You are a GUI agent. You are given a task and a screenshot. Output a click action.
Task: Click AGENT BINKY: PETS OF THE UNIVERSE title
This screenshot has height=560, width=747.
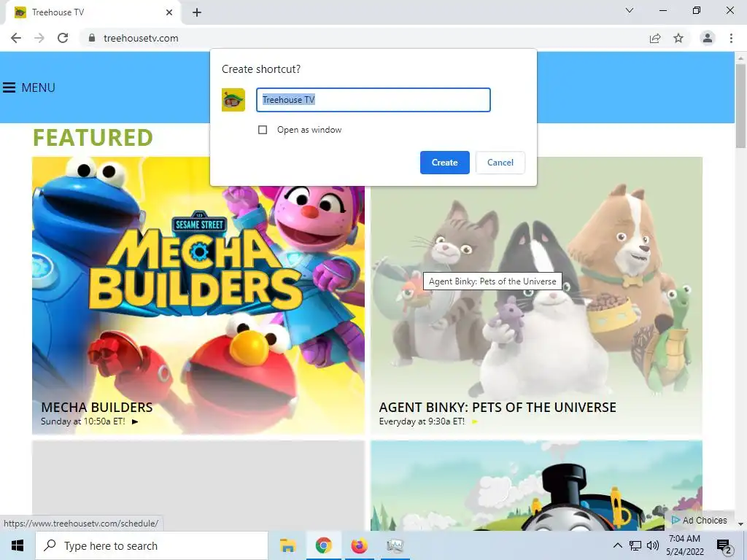[x=498, y=407]
